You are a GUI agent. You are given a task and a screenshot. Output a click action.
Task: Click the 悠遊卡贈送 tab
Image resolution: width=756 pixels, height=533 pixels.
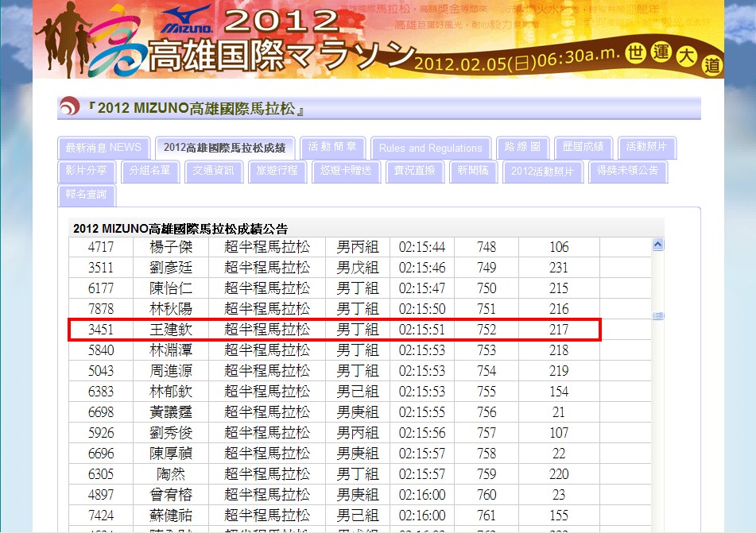click(346, 171)
